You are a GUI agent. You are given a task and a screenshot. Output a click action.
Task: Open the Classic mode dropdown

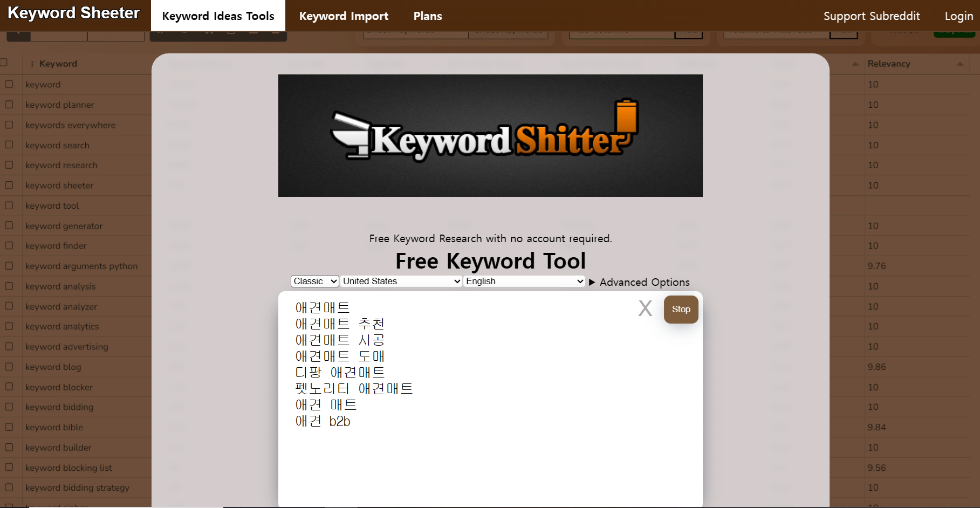314,281
